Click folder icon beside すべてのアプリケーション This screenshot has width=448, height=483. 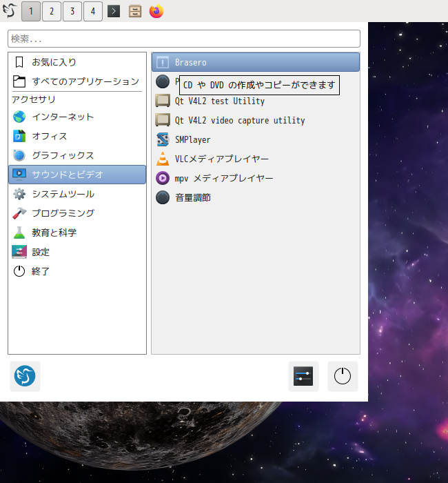click(x=19, y=81)
